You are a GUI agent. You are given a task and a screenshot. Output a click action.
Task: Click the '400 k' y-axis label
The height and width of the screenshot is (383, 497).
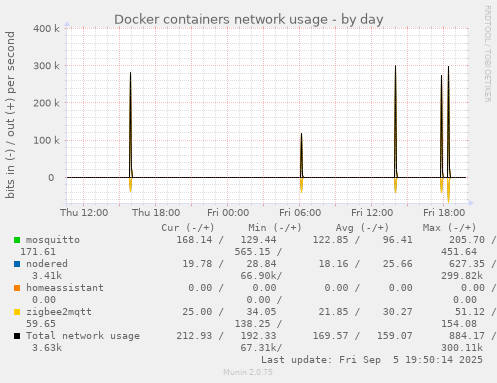click(46, 29)
